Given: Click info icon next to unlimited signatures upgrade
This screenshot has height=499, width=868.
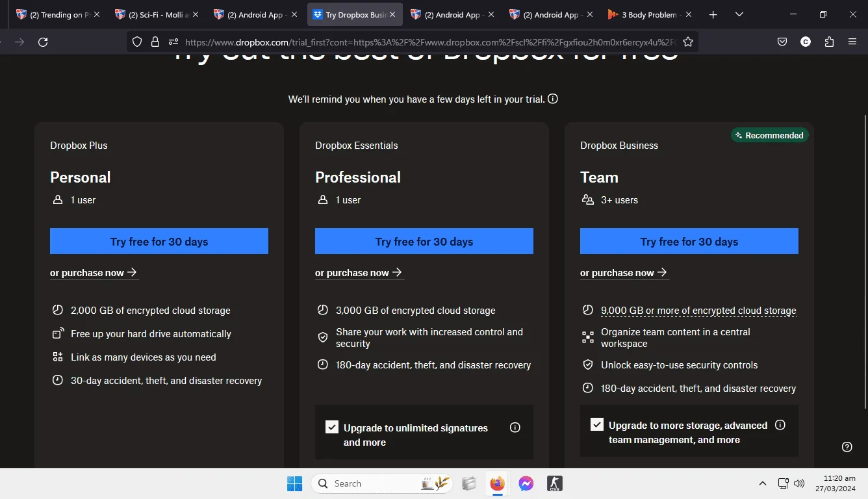Looking at the screenshot, I should click(x=515, y=428).
